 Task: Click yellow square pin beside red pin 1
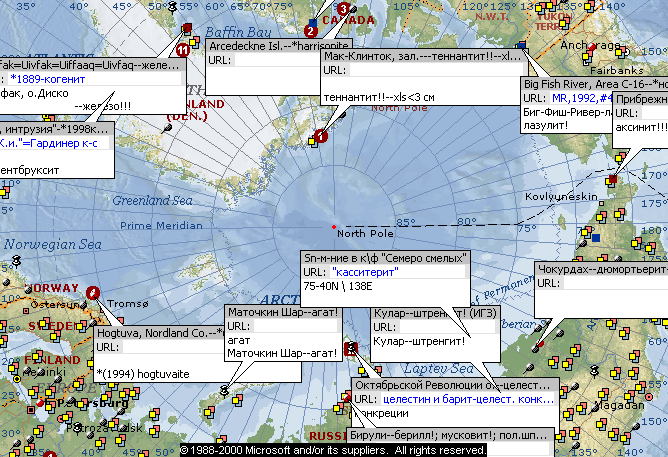coord(313,142)
